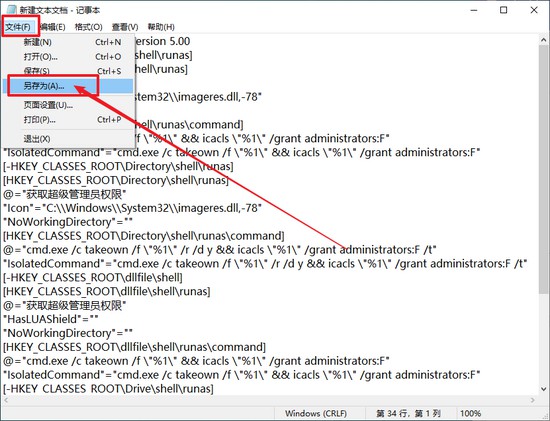This screenshot has height=421, width=550.
Task: Click the [HKEY_CLASSES_ROOT\dllfile\shell\runas] line
Action: (x=107, y=292)
